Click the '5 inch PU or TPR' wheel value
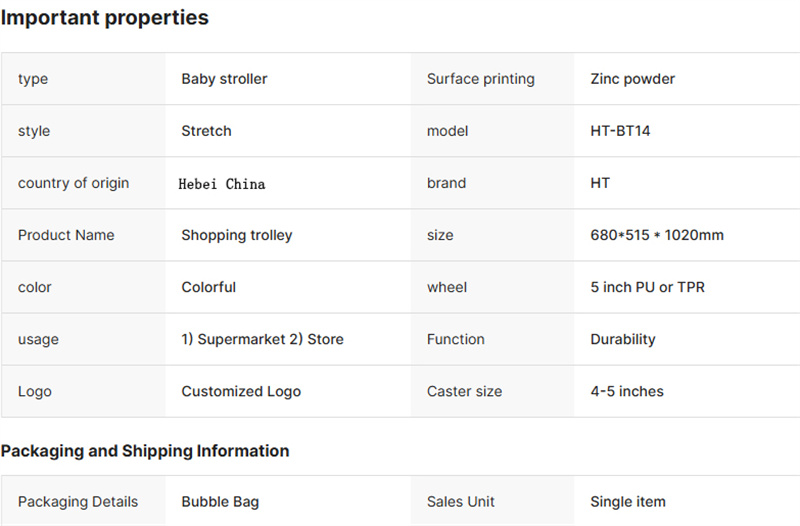The width and height of the screenshot is (800, 526). point(647,287)
